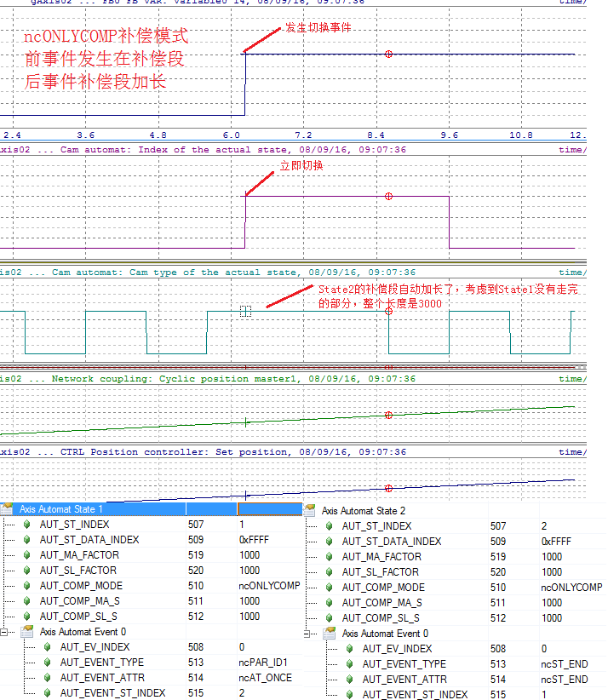The height and width of the screenshot is (700, 608).
Task: Click the green icon beside AUT_EV_INDEX in State 2
Action: [349, 649]
